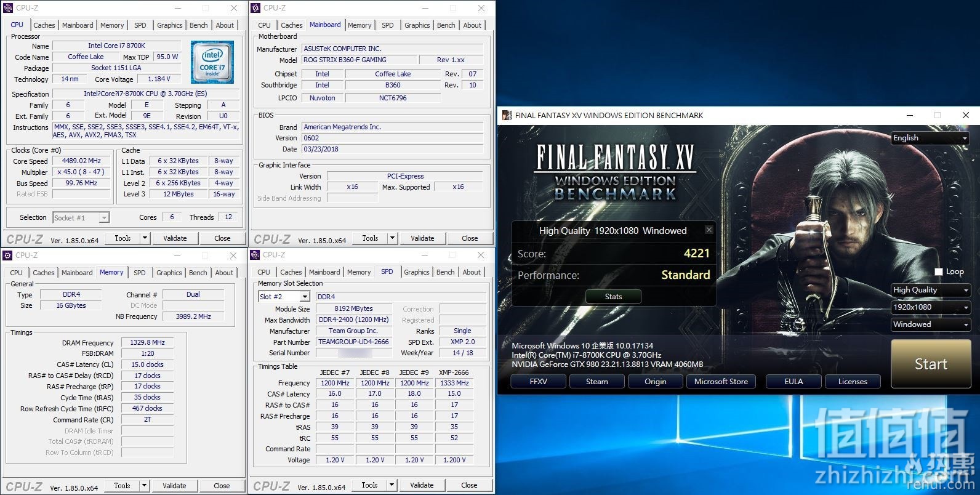The width and height of the screenshot is (980, 495).
Task: Click the Command Rate value 2T
Action: 148,419
